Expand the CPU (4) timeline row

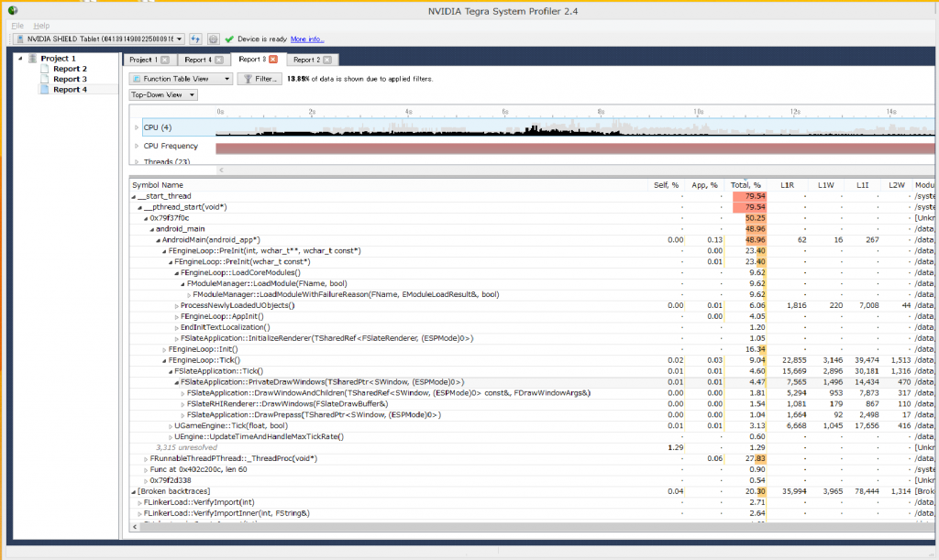point(137,127)
